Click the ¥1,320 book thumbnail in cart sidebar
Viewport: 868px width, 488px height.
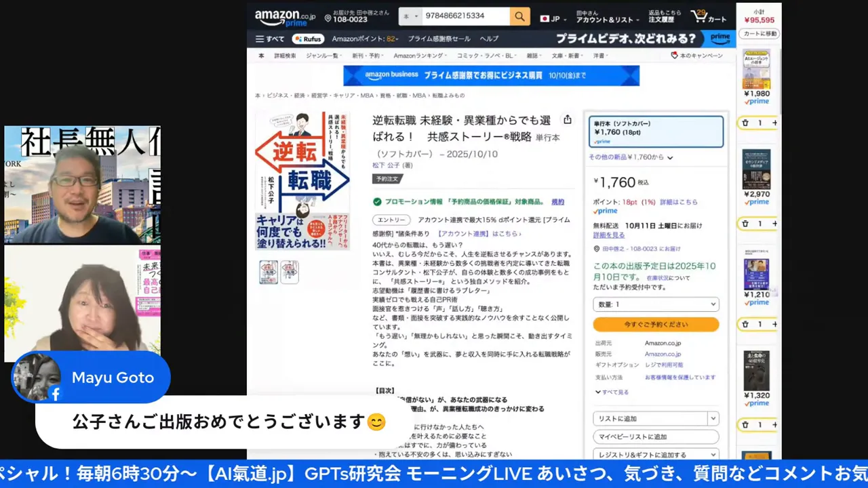pos(756,371)
